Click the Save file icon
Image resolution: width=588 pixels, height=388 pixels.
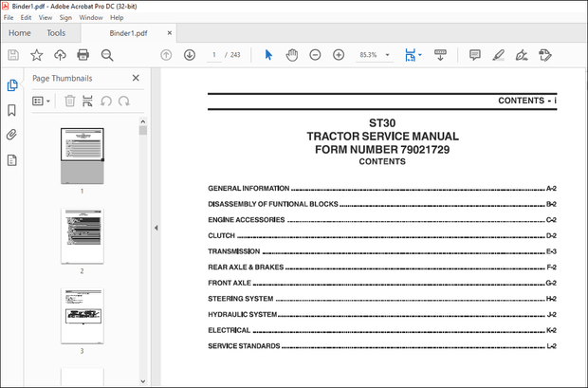point(13,55)
